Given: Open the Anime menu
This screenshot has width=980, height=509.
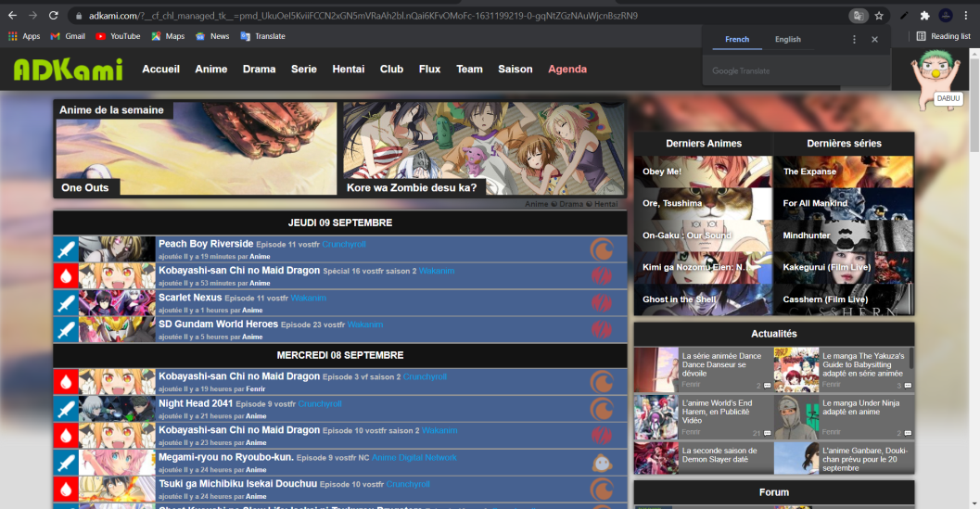Looking at the screenshot, I should click(x=211, y=70).
